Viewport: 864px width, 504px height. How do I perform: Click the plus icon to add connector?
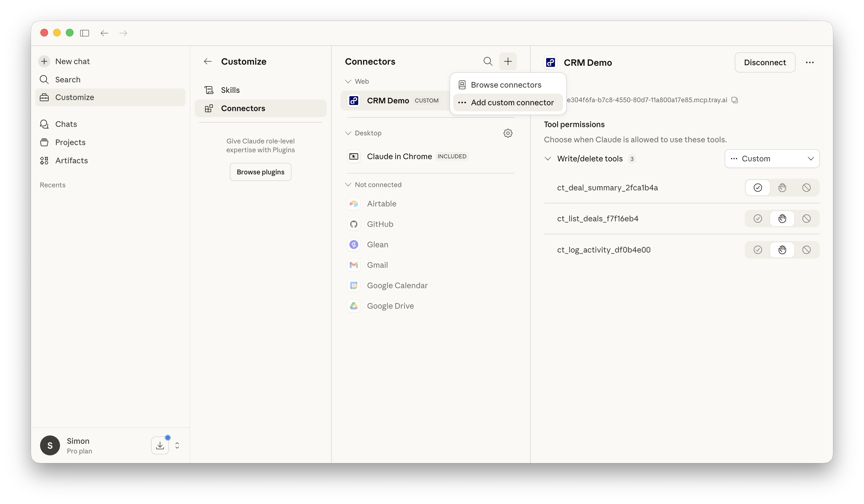pyautogui.click(x=508, y=61)
